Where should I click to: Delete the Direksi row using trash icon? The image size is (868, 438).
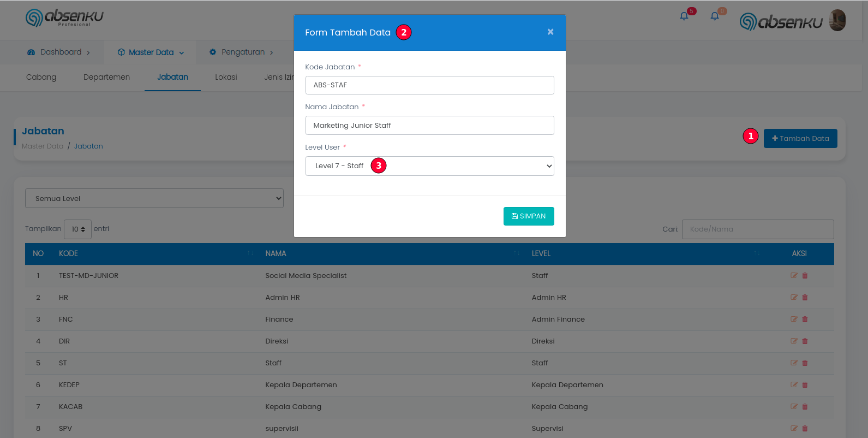(805, 341)
